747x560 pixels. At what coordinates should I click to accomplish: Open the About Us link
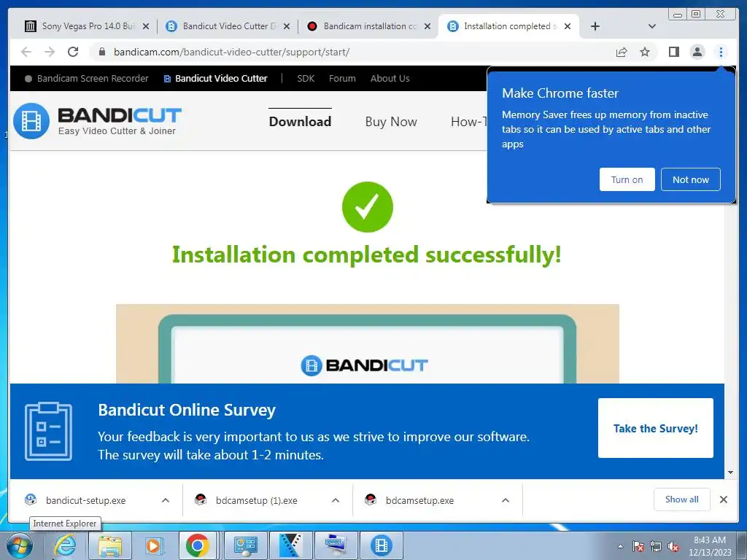coord(390,79)
